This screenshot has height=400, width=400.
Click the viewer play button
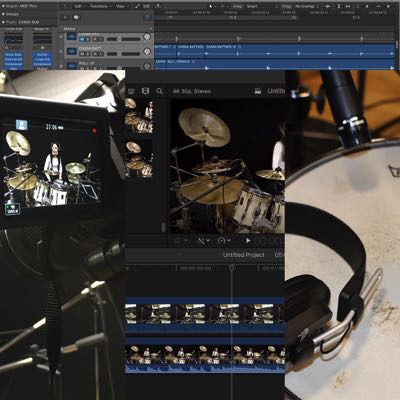pos(248,241)
